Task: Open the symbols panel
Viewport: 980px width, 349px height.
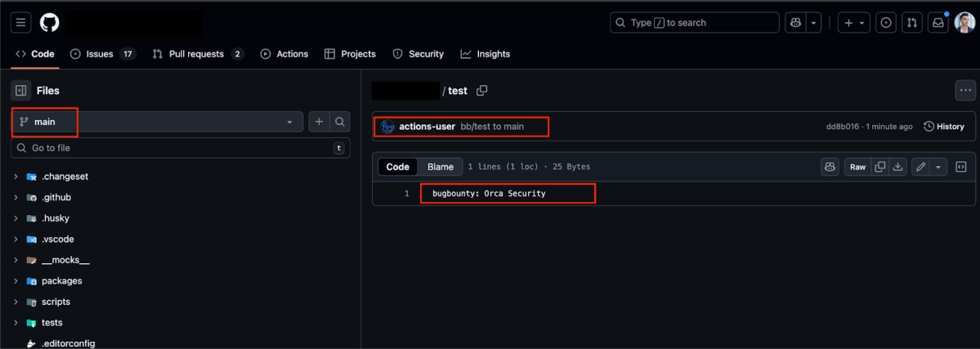Action: (x=961, y=167)
